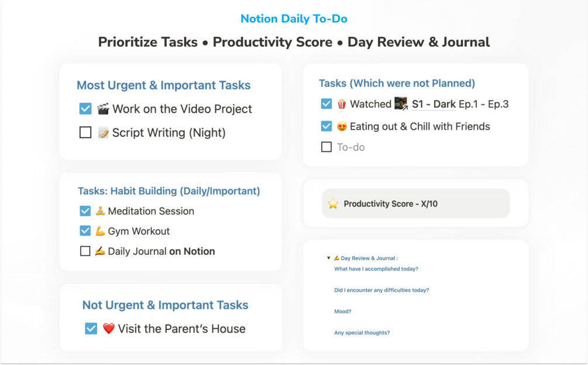Viewport: 588px width, 365px height.
Task: Click the 'Any special thoughts?' journal prompt
Action: click(362, 333)
